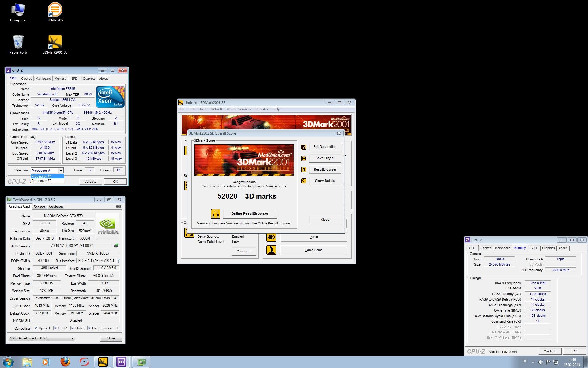588x368 pixels.
Task: Switch to Caches tab in left CPU-Z
Action: 26,79
